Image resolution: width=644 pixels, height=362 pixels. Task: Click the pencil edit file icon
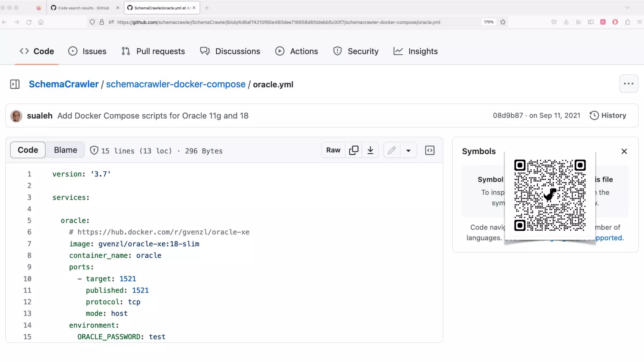coord(391,150)
